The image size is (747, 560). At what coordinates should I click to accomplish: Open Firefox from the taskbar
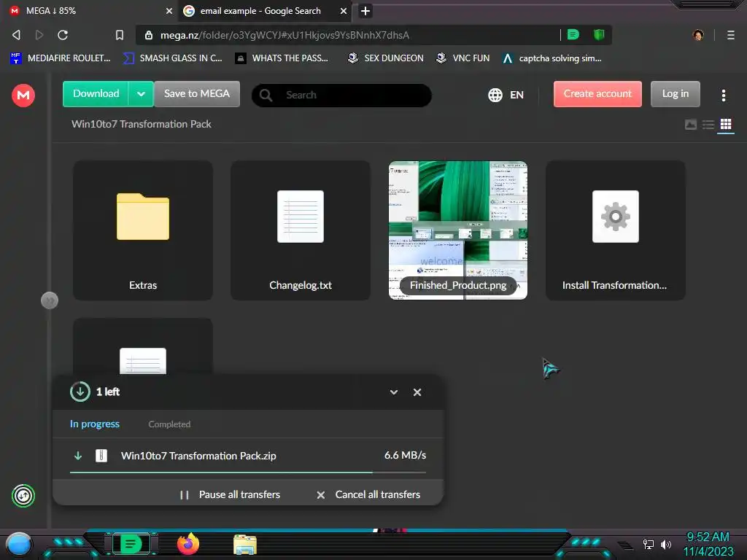187,544
